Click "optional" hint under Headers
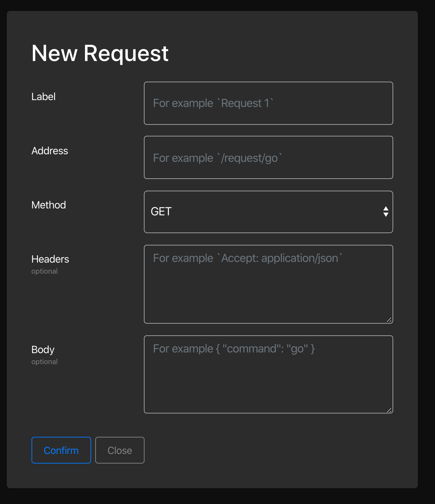Viewport: 435px width, 504px height. click(45, 271)
